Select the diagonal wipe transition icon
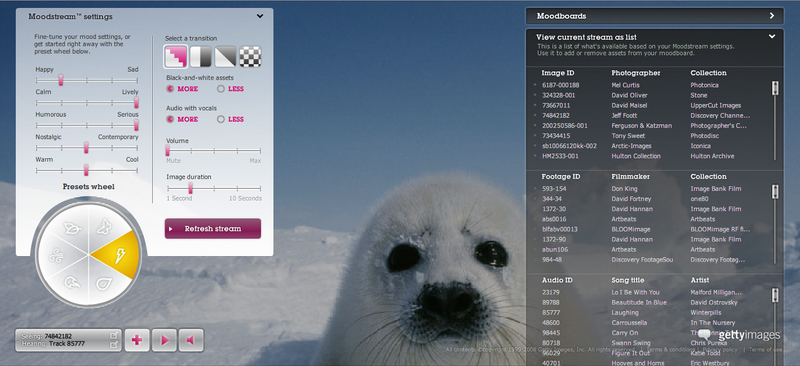Image resolution: width=800 pixels, height=366 pixels. coord(225,57)
